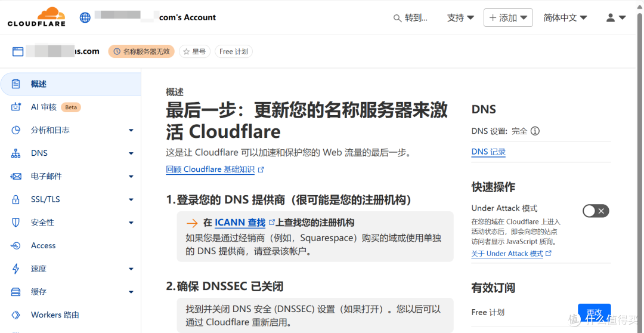Expand the 安全性 sidebar section
The width and height of the screenshot is (644, 333).
pos(131,223)
